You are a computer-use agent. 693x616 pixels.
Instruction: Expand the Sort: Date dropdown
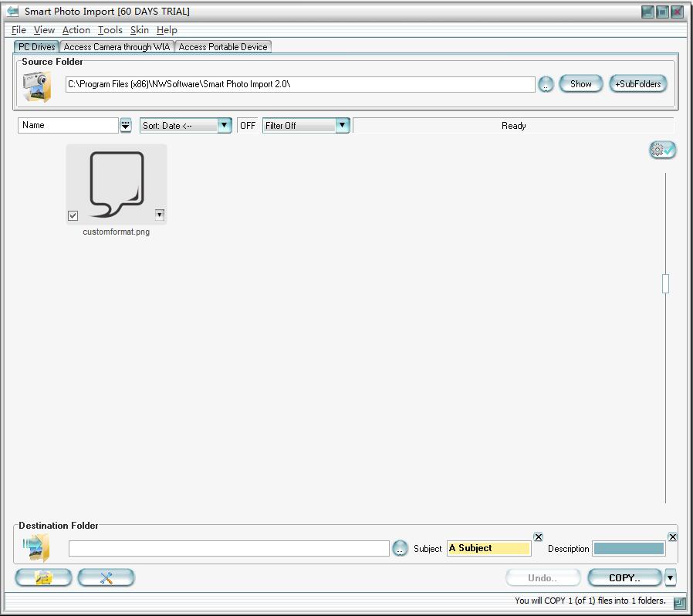click(x=224, y=125)
